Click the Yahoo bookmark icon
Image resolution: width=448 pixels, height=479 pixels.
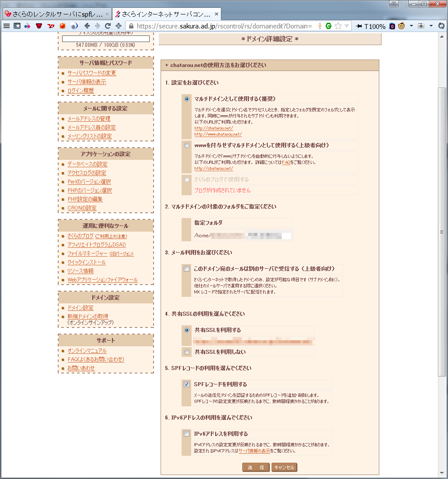point(51,26)
